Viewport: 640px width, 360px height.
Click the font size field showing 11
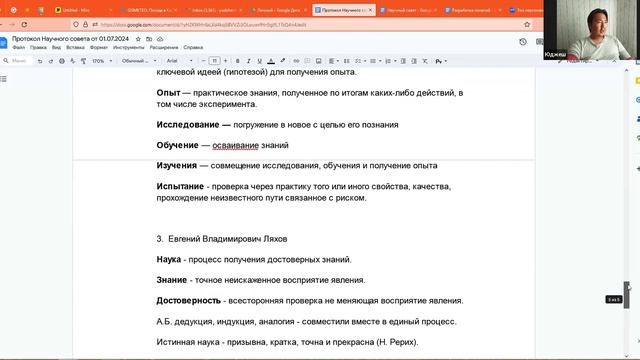click(x=214, y=61)
